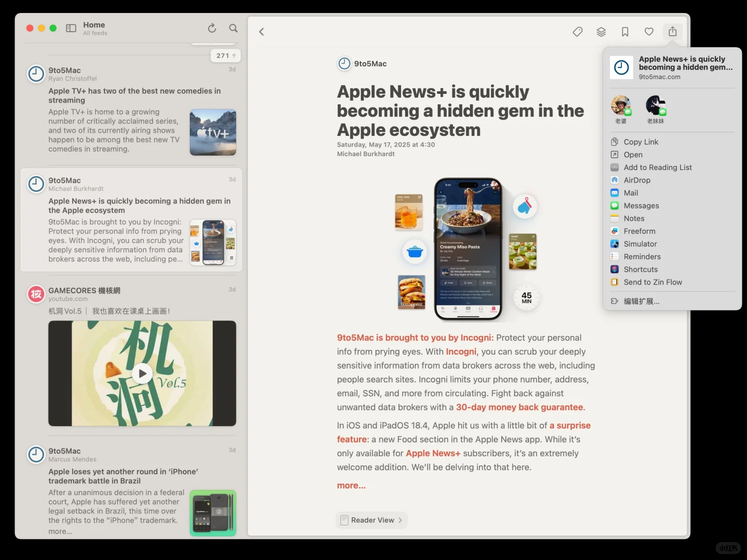747x560 pixels.
Task: Click the layers stack icon
Action: (601, 32)
